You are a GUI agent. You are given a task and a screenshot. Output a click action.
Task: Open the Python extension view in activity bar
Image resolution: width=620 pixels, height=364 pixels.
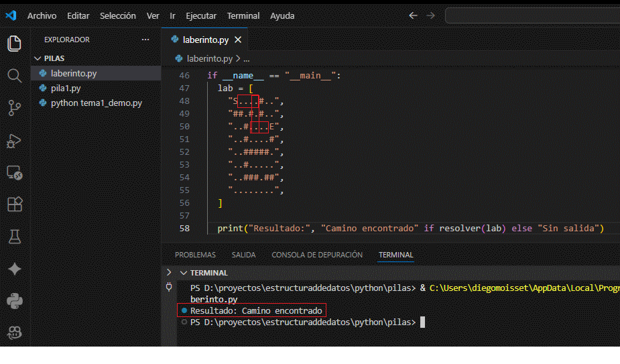tap(14, 301)
